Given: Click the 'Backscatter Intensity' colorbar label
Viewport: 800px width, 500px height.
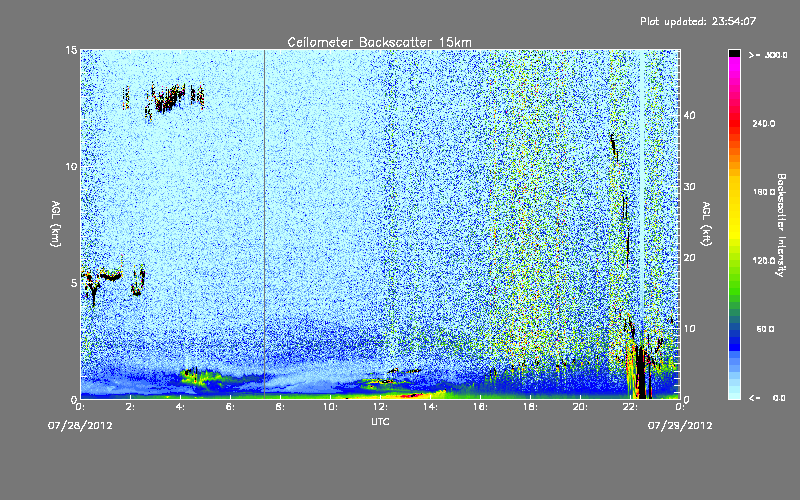Looking at the screenshot, I should (781, 225).
